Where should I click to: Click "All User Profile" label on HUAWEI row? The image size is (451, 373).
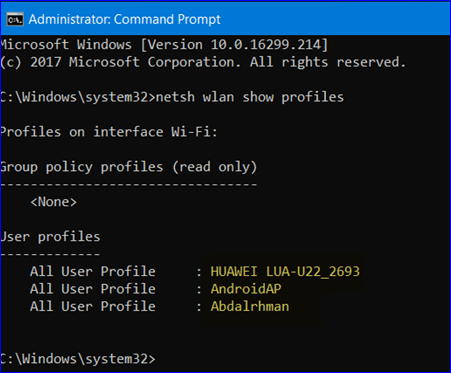[93, 272]
